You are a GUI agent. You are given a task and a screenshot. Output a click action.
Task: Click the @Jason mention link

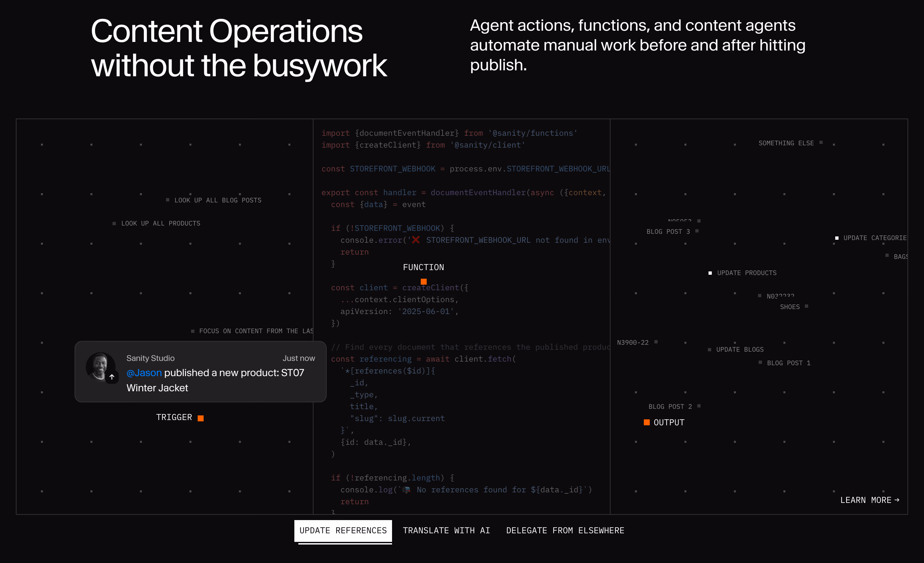click(144, 373)
